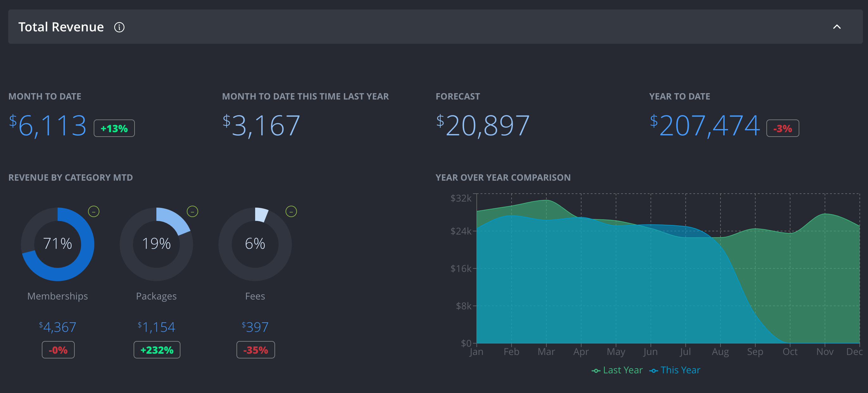The width and height of the screenshot is (868, 393).
Task: Click the $16k y-axis label
Action: point(461,268)
